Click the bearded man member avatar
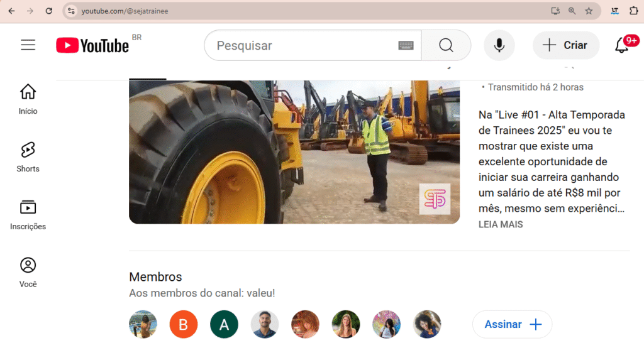The height and width of the screenshot is (343, 644). click(x=265, y=324)
